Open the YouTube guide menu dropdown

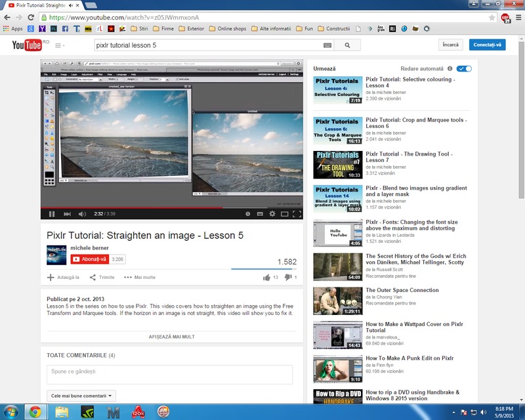point(60,45)
